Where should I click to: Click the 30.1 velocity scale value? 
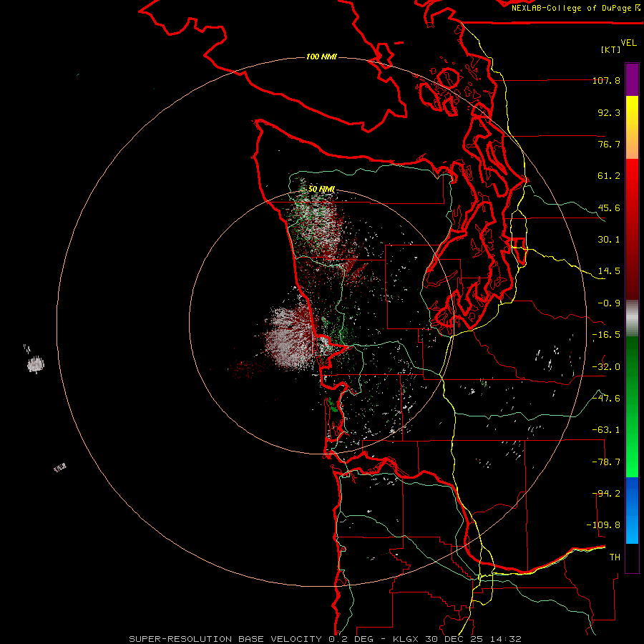[x=609, y=240]
